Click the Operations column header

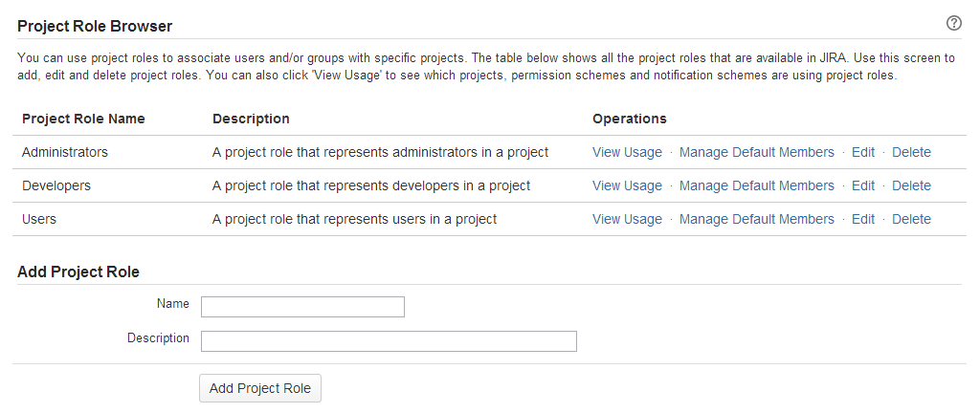point(630,119)
